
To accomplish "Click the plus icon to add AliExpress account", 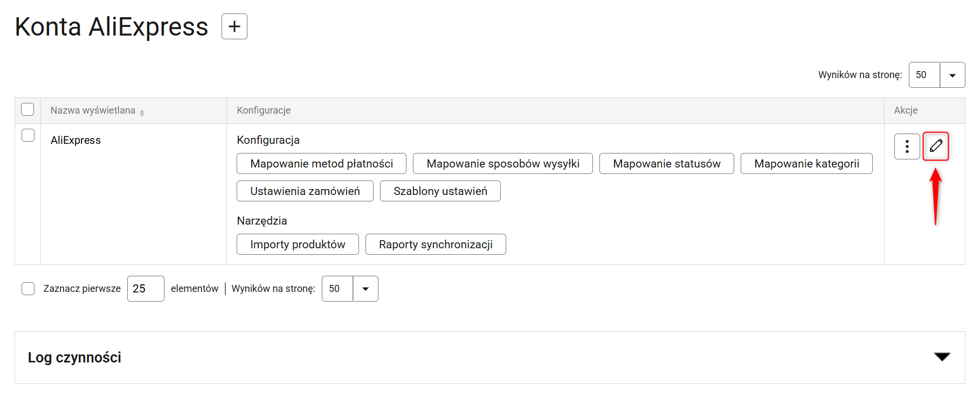I will pos(234,26).
